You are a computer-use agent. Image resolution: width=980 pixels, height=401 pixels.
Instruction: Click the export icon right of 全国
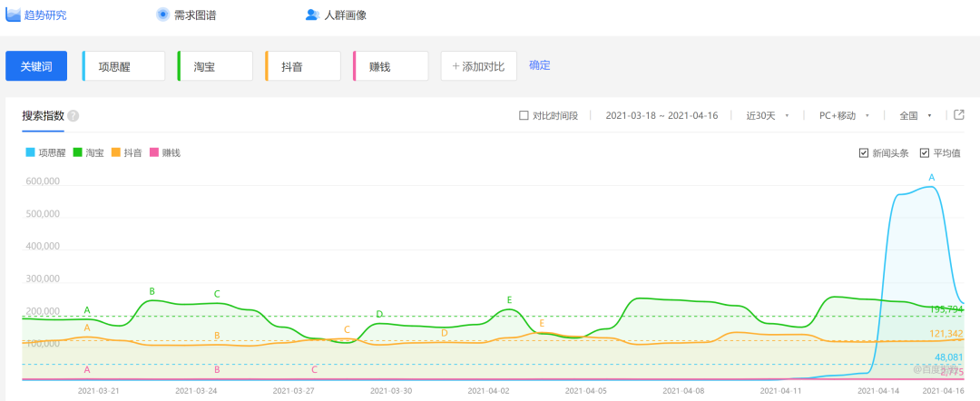point(959,115)
